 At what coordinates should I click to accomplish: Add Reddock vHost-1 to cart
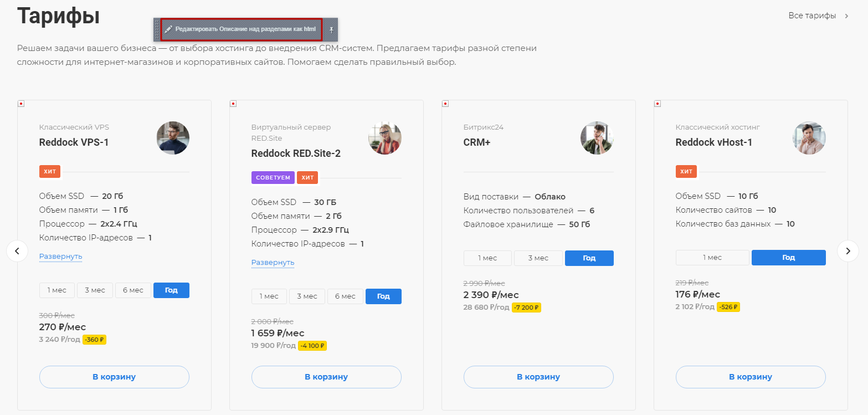tap(751, 377)
